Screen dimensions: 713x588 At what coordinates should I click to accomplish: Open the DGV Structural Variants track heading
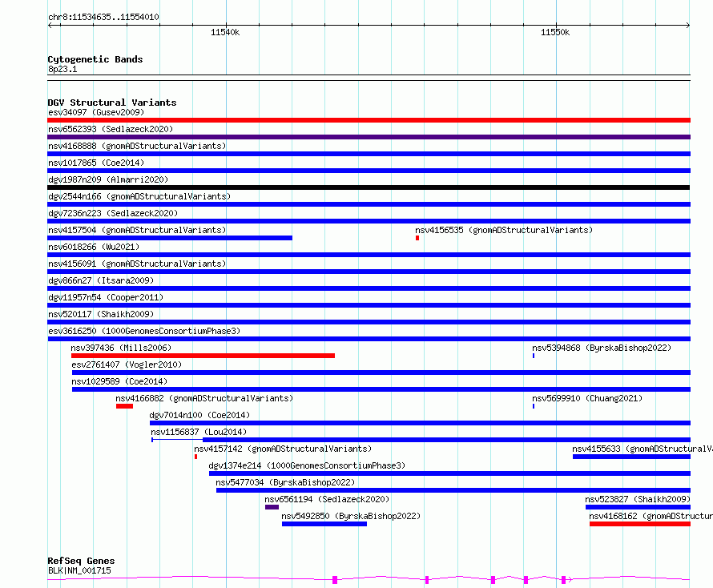pyautogui.click(x=112, y=103)
